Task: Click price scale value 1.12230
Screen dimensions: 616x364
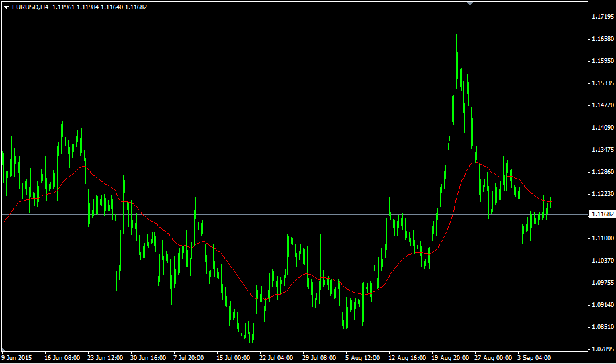Action: coord(603,194)
